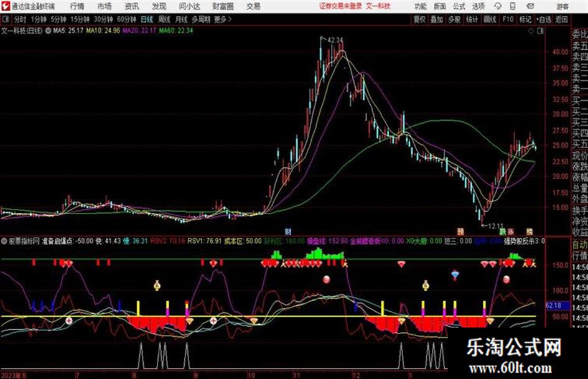
Task: Click the 42.34 high price label
Action: click(x=335, y=40)
